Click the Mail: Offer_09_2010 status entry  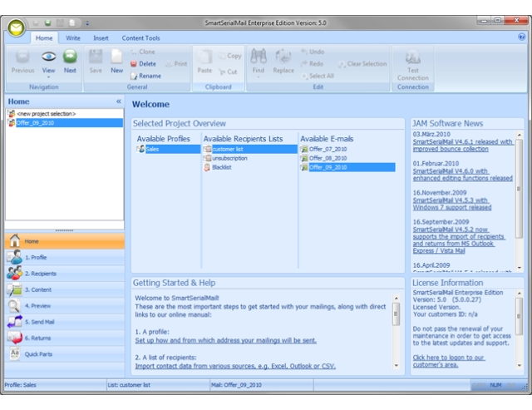pyautogui.click(x=262, y=385)
